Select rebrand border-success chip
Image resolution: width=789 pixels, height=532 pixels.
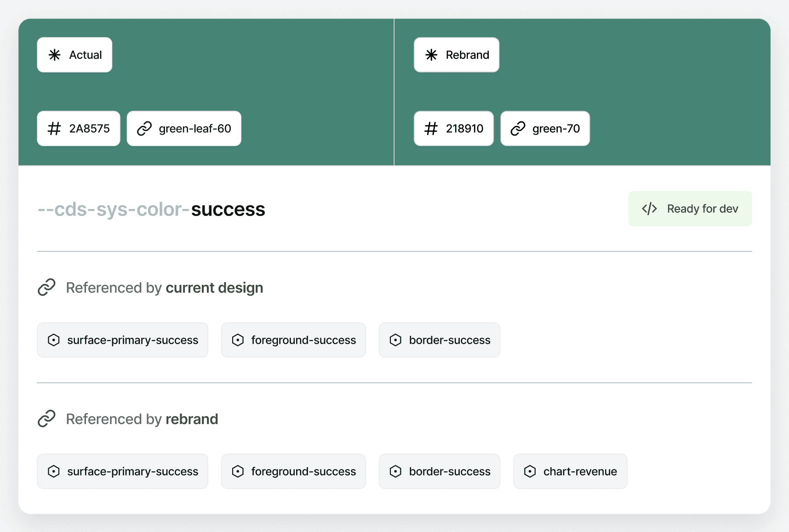440,471
